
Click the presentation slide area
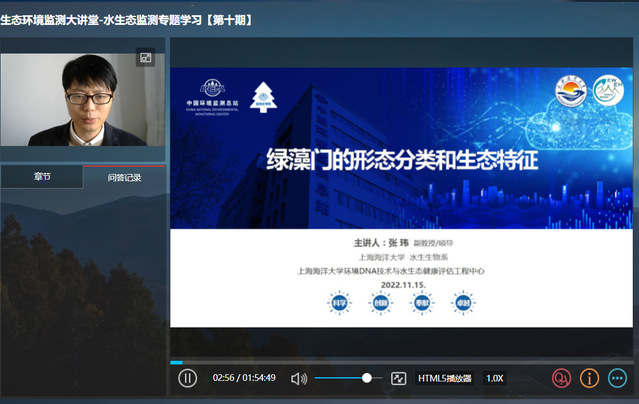click(400, 200)
